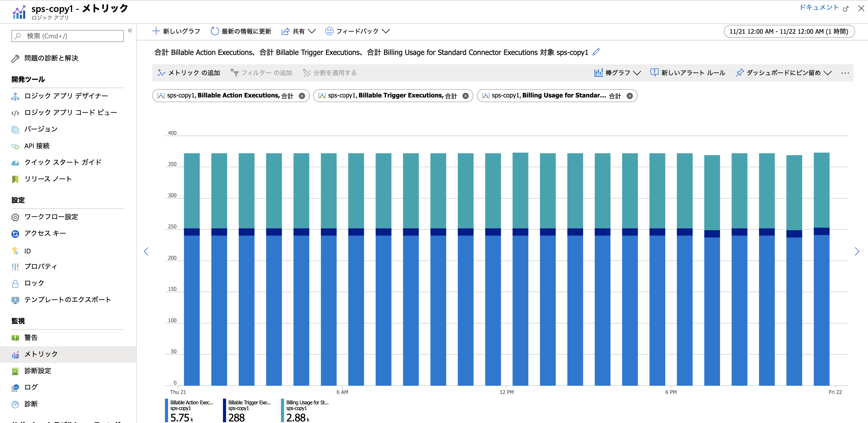Go to previous time range with left arrow
Viewport: 868px width, 423px height.
pos(146,251)
